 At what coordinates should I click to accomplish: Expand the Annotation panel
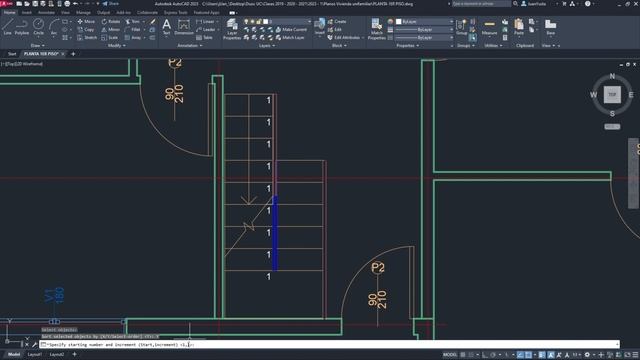click(190, 46)
